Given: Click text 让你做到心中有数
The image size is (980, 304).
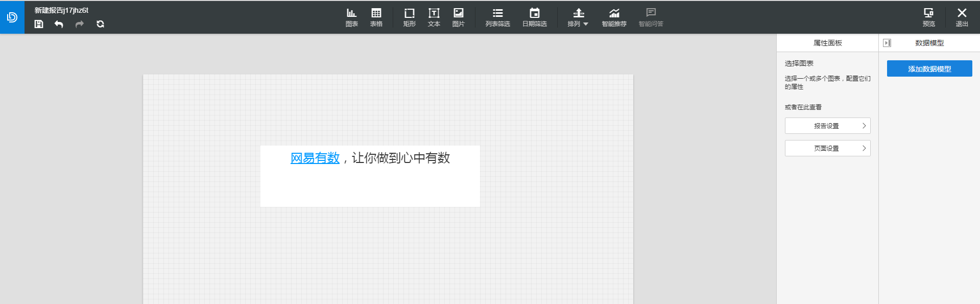Looking at the screenshot, I should pos(401,158).
